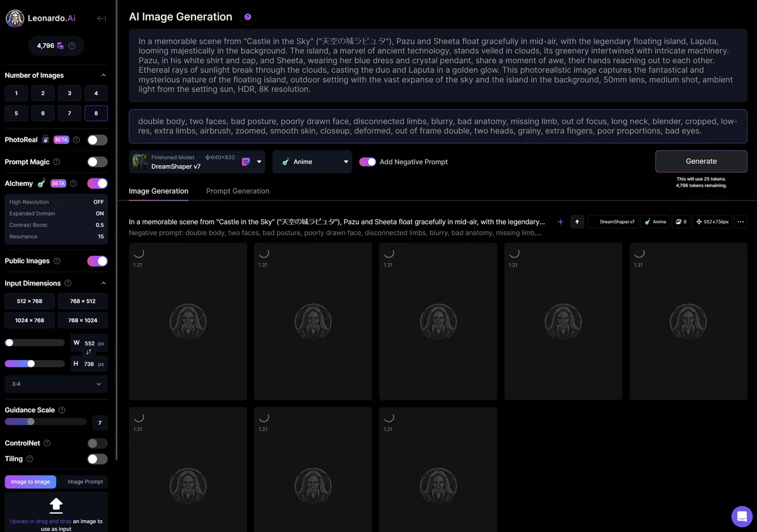Viewport: 757px width, 532px height.
Task: Click the ControlNet info icon
Action: (x=47, y=443)
